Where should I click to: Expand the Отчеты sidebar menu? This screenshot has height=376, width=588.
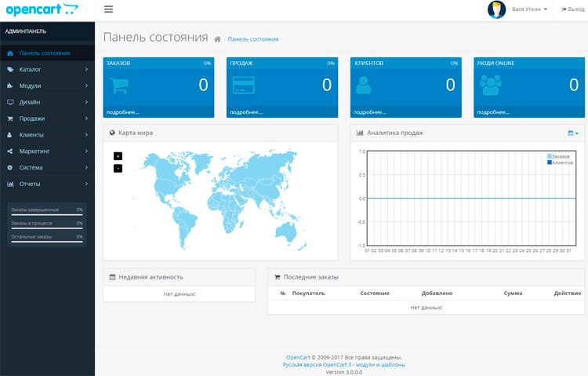tap(47, 184)
